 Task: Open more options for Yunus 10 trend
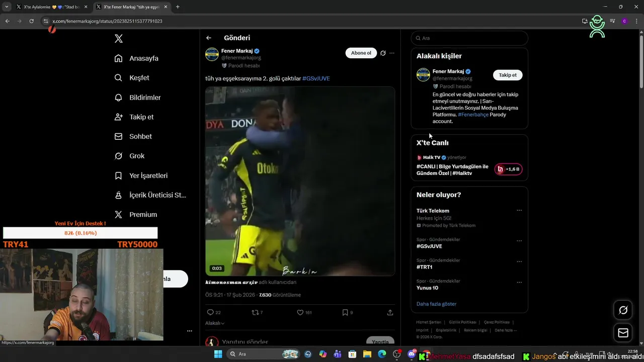click(x=519, y=282)
